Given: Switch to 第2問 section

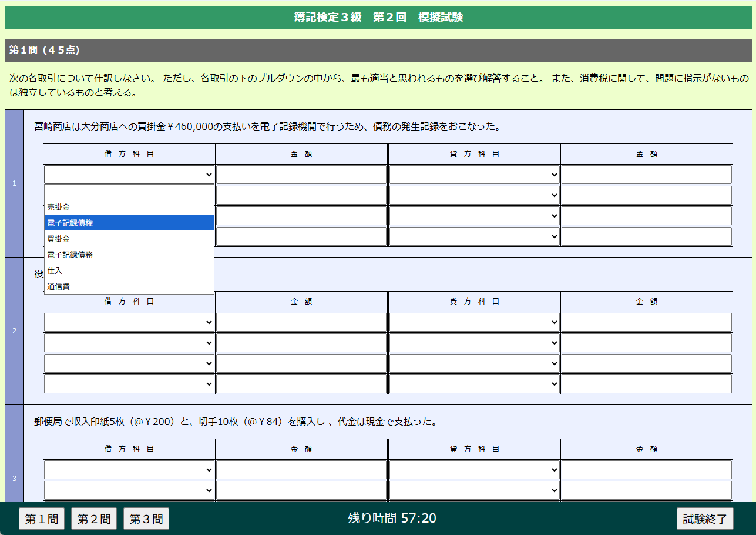Looking at the screenshot, I should [94, 519].
